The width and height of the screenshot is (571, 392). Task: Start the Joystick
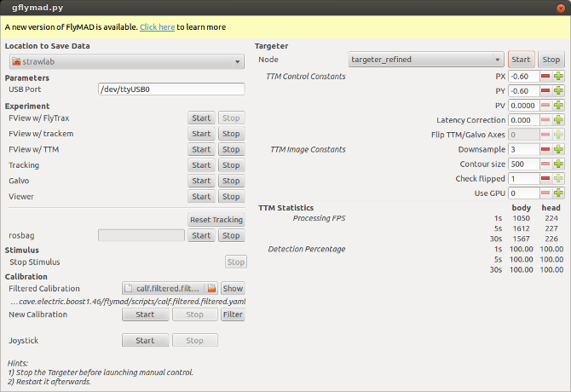click(x=145, y=340)
